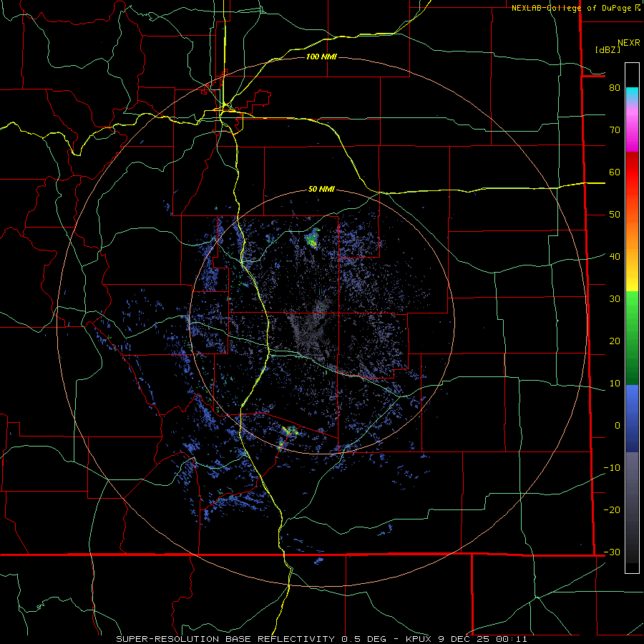Click the -30 value on the dBZ scale

[x=612, y=552]
